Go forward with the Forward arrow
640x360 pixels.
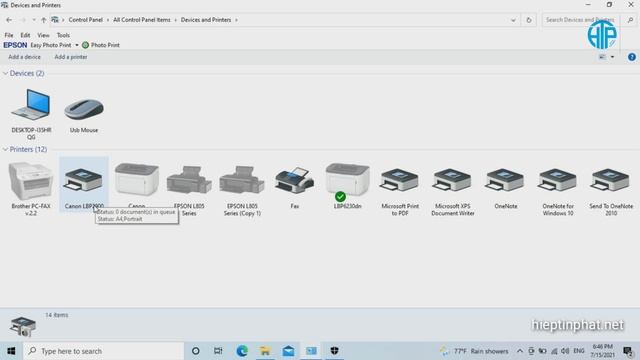23,20
